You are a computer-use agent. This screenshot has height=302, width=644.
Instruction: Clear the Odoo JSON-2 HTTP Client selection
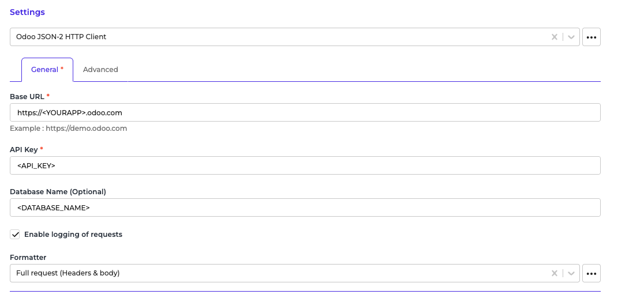(555, 37)
